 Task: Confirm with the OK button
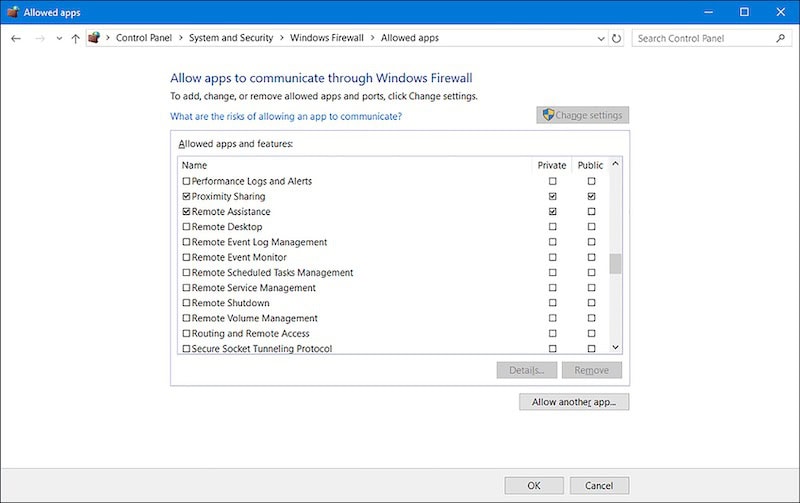pos(534,485)
